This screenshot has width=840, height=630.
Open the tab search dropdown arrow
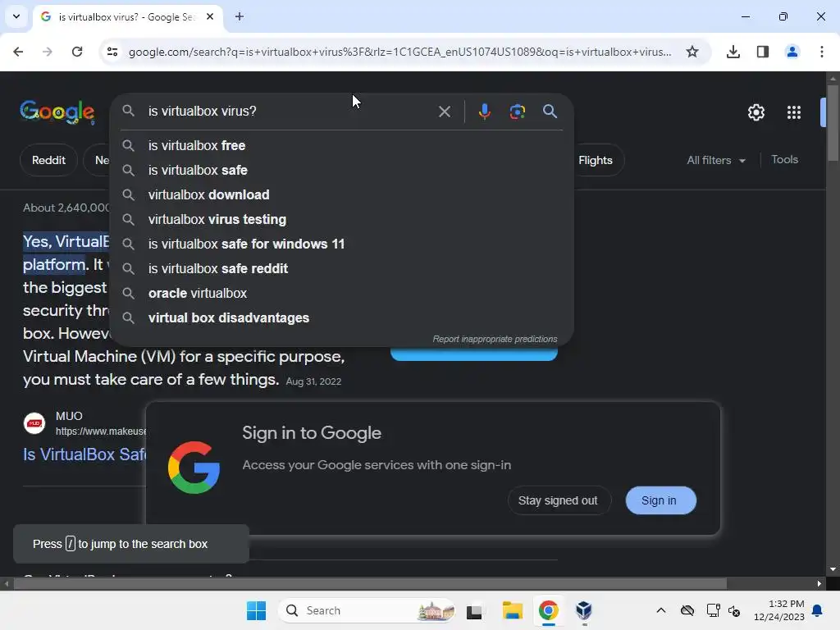pyautogui.click(x=16, y=16)
